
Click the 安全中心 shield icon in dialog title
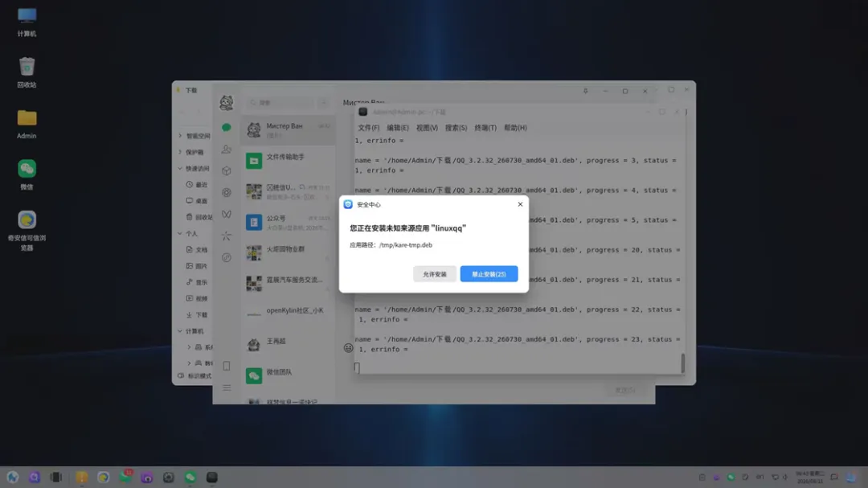[x=348, y=204]
